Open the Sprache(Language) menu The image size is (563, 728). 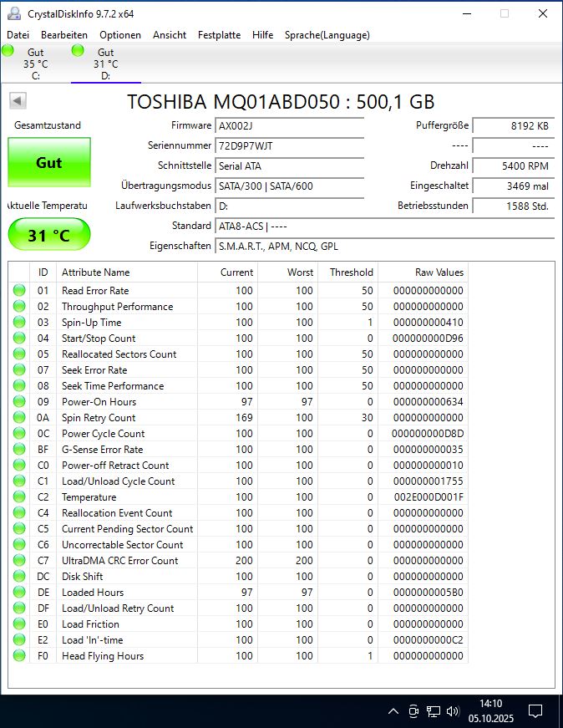(x=327, y=35)
